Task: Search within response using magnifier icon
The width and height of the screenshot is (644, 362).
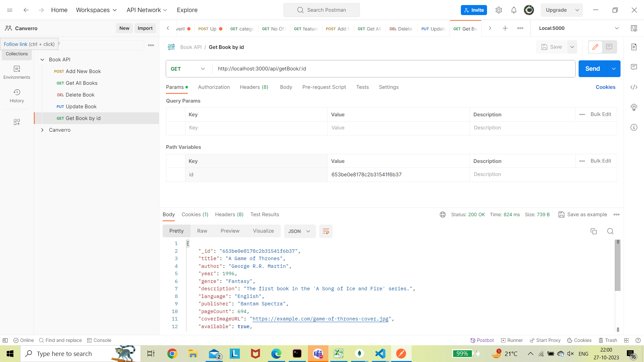Action: click(x=610, y=231)
